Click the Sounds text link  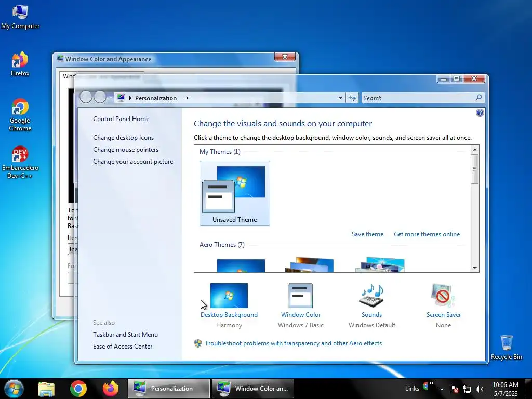[x=371, y=314]
